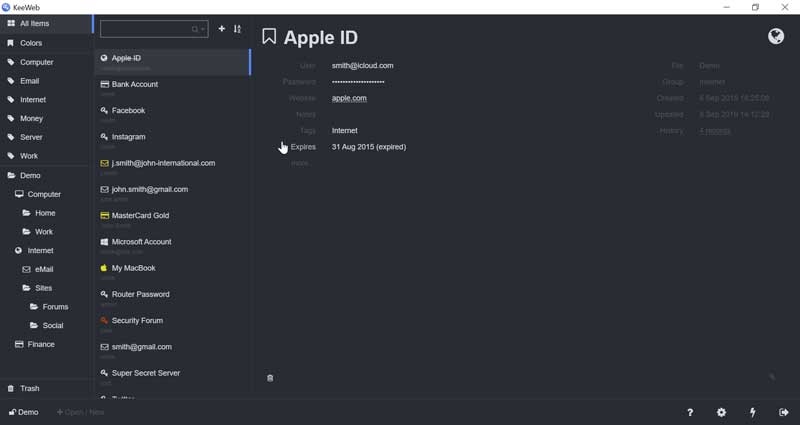Expand the Colors filter in the sidebar
The width and height of the screenshot is (800, 425).
31,43
